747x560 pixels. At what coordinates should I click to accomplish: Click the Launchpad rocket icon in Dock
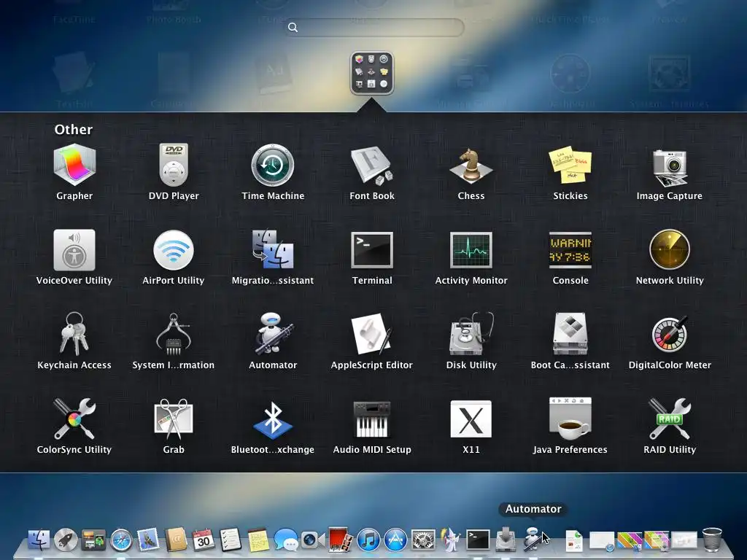(66, 540)
